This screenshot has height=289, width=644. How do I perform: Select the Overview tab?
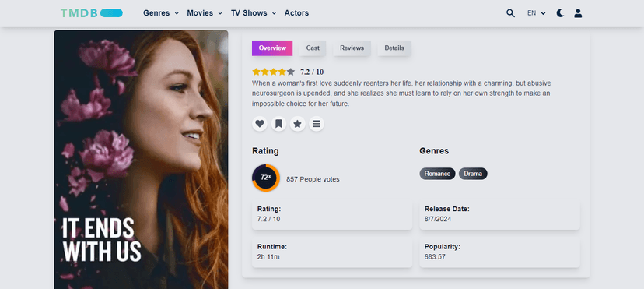click(272, 48)
